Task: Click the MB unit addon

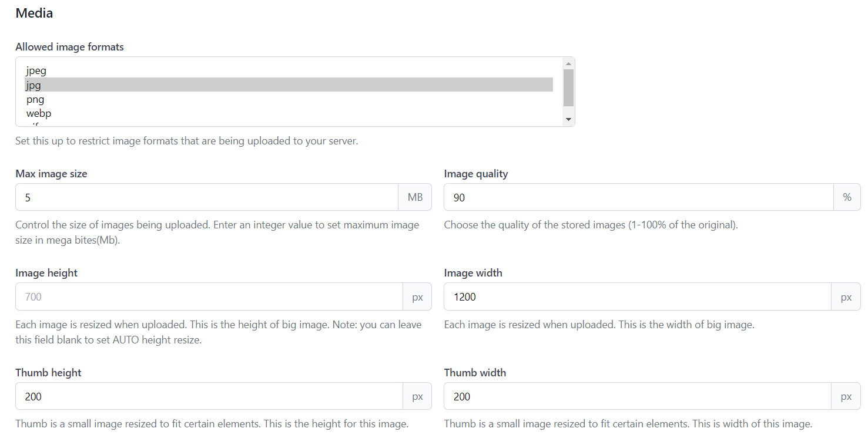Action: tap(415, 197)
